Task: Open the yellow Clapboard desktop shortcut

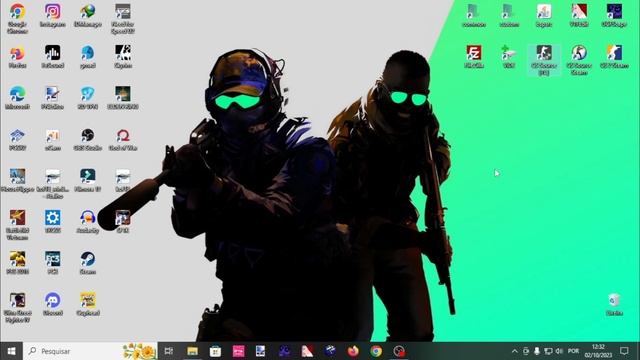Action: 88,304
